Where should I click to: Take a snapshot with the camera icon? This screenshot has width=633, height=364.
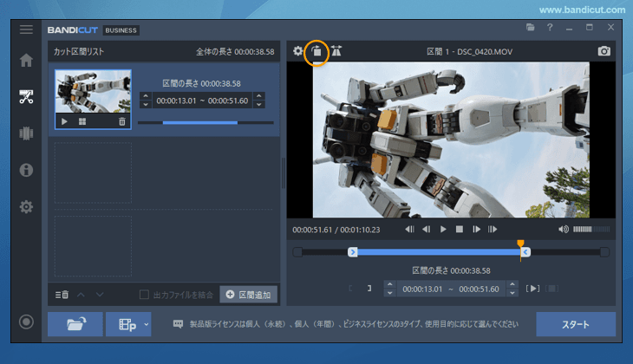click(604, 51)
